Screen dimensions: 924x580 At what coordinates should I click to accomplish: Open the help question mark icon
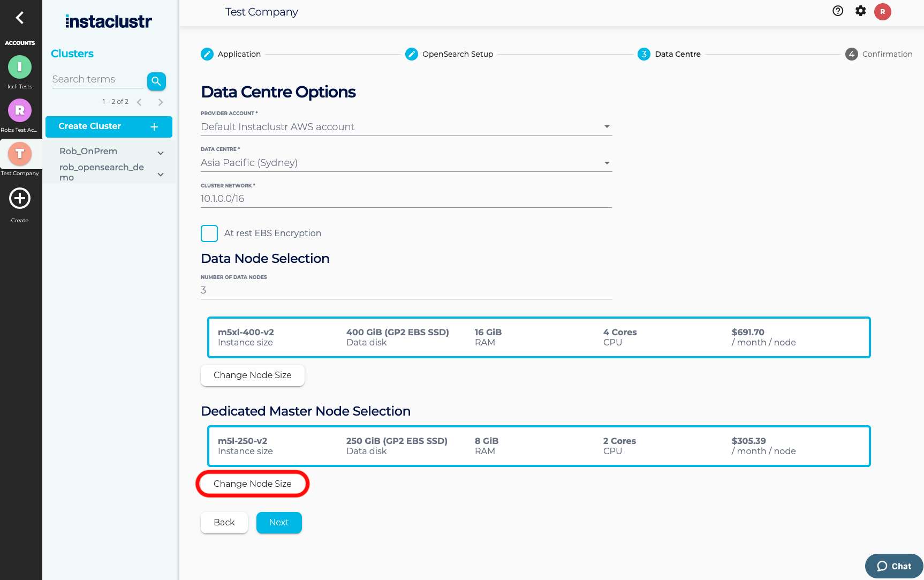point(838,11)
